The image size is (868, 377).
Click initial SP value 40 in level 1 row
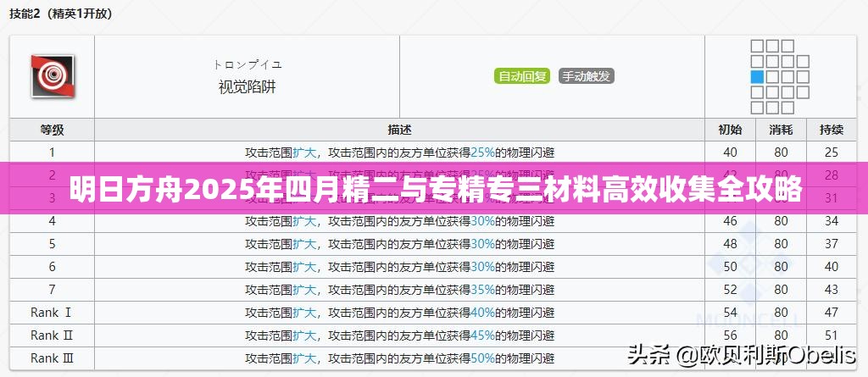(x=730, y=152)
